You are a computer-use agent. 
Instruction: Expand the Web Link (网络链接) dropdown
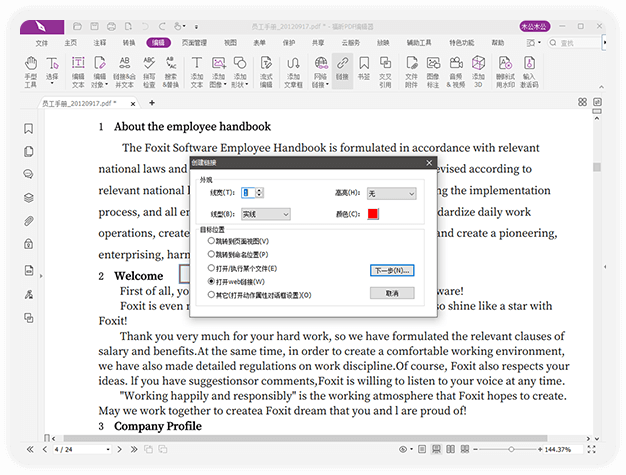(x=327, y=84)
